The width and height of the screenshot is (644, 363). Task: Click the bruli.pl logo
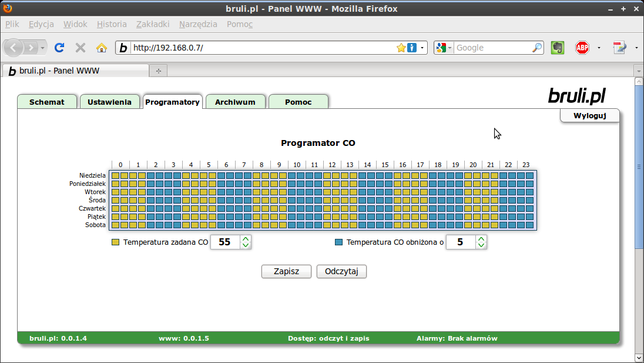click(x=576, y=96)
